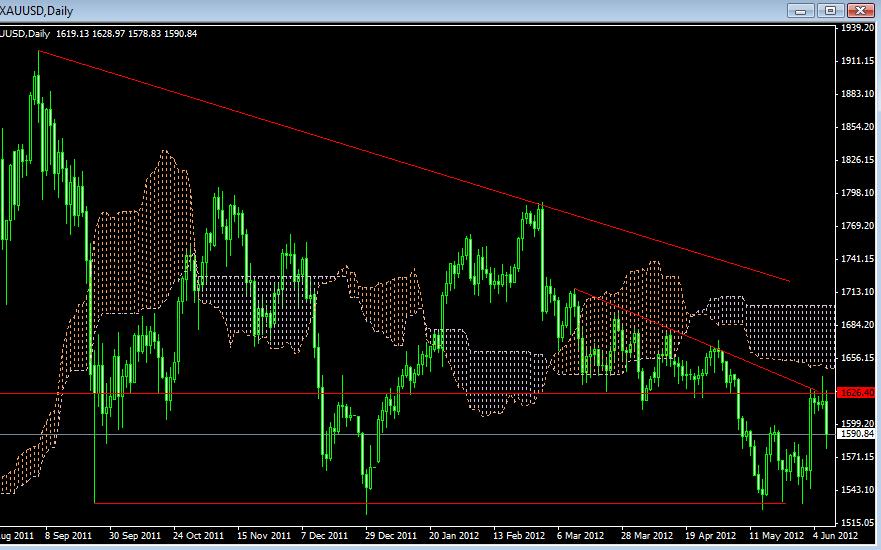
Task: Click the 1939.20 price scale value
Action: pos(857,27)
